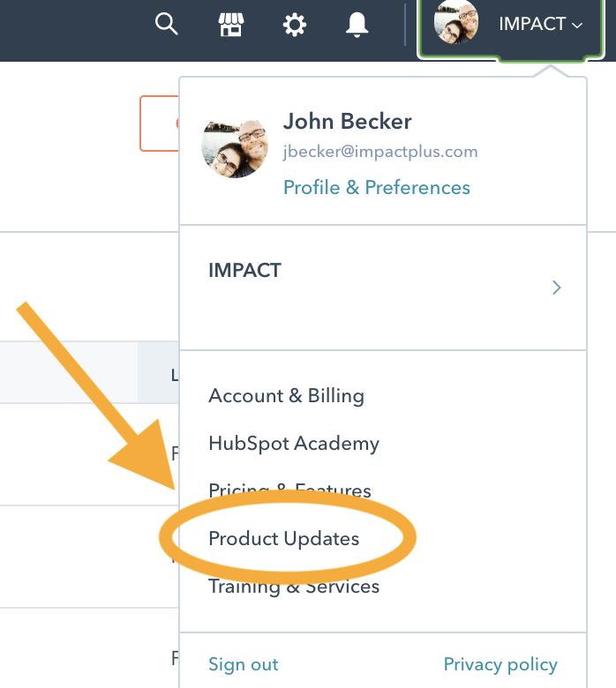The width and height of the screenshot is (616, 688).
Task: Click the navbar account avatar photo
Action: click(455, 22)
